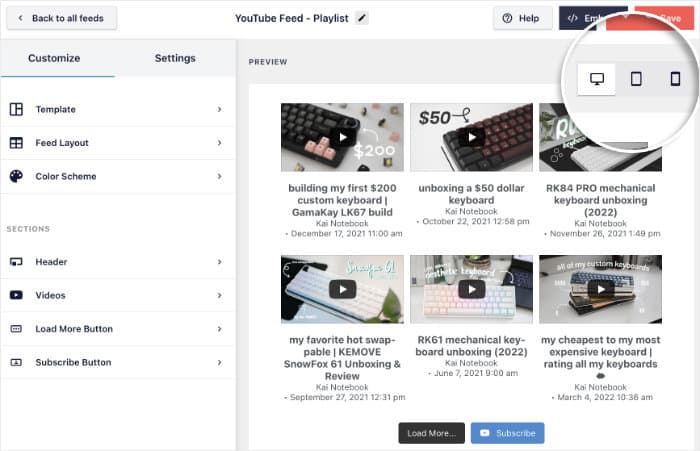Image resolution: width=700 pixels, height=451 pixels.
Task: Open the Customize tab
Action: (54, 58)
